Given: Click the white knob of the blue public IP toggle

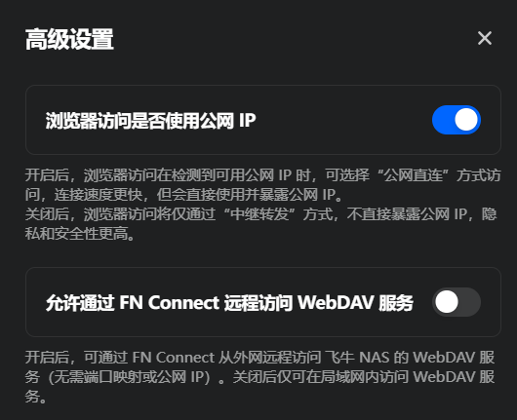Looking at the screenshot, I should tap(466, 120).
